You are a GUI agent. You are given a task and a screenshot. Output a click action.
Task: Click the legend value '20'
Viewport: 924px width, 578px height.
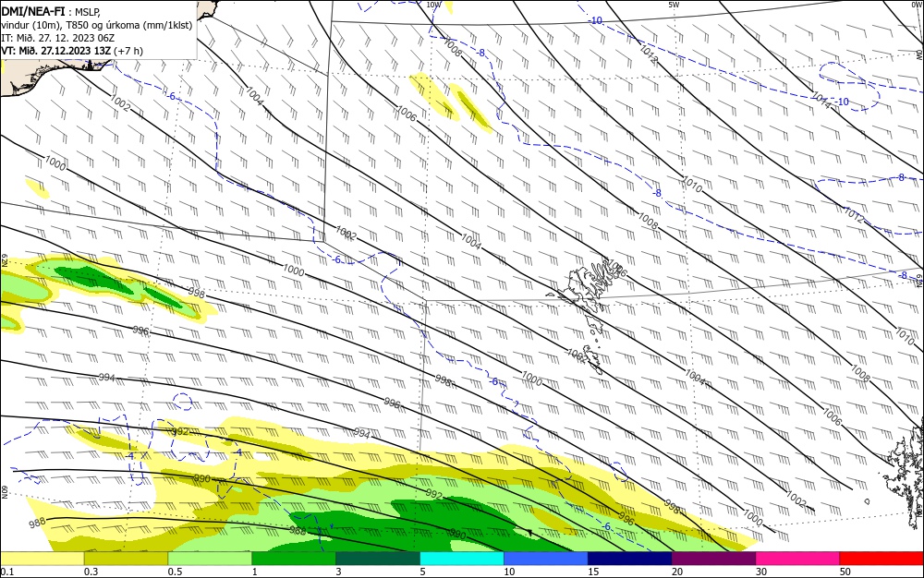click(677, 572)
